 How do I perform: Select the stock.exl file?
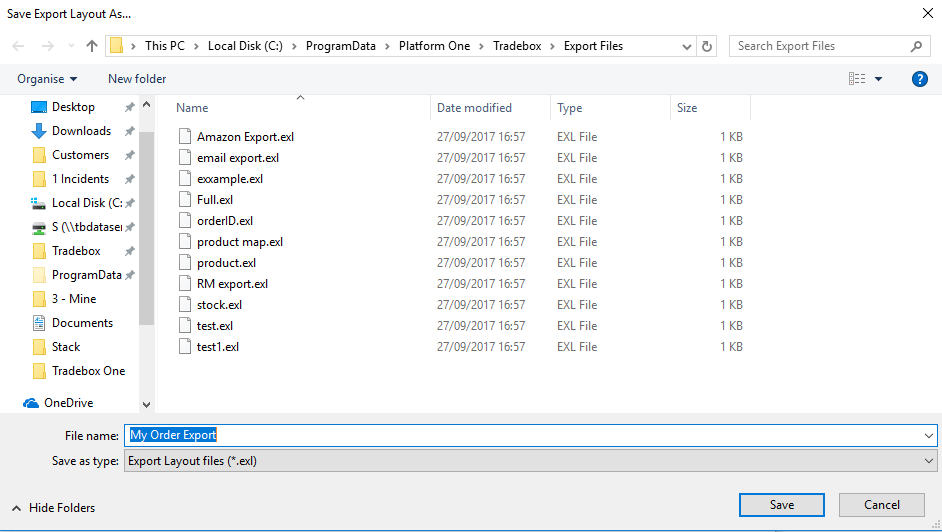(x=219, y=305)
